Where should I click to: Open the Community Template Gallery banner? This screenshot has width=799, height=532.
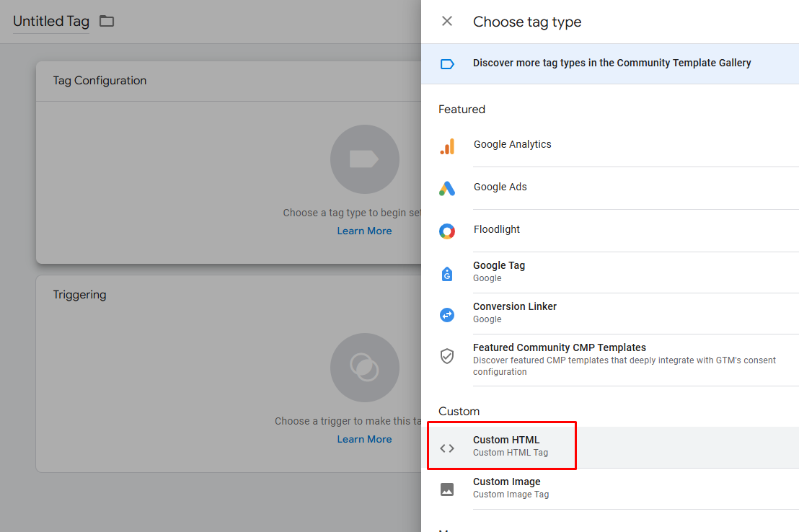tap(612, 63)
